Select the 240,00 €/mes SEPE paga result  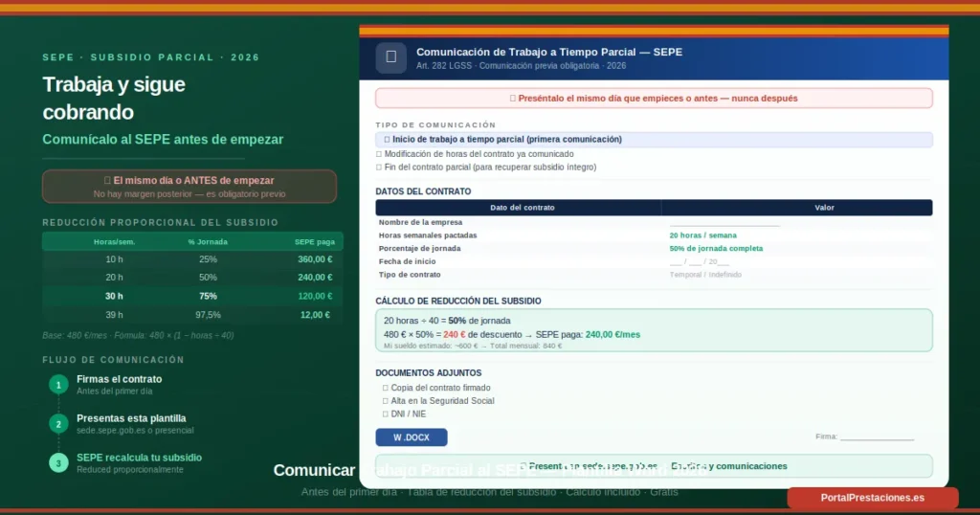tap(612, 334)
